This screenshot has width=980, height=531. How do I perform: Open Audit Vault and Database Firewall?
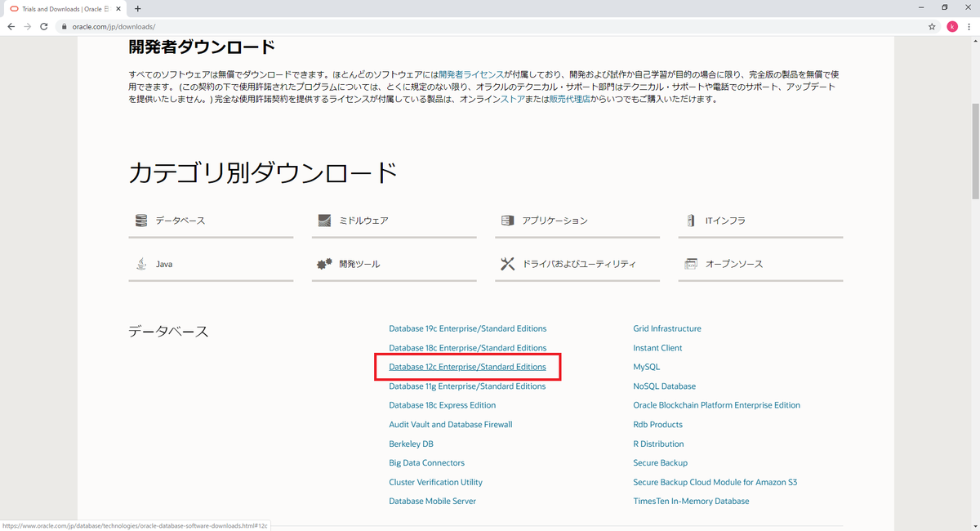pos(450,425)
